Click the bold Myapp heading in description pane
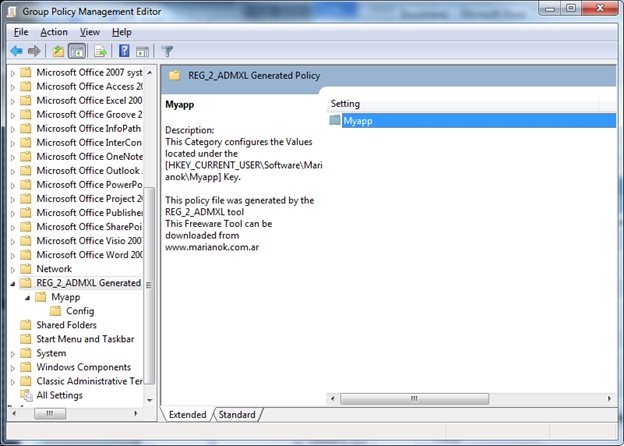The width and height of the screenshot is (624, 446). (179, 105)
